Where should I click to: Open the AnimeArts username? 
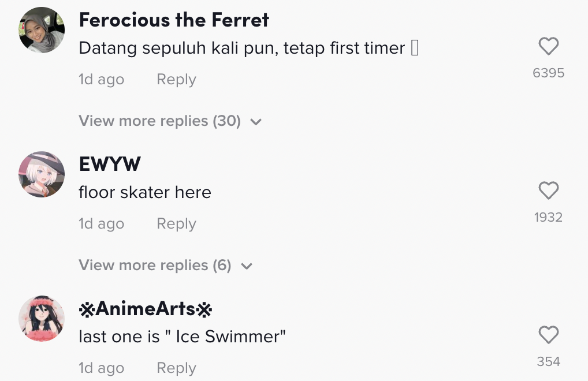(146, 309)
